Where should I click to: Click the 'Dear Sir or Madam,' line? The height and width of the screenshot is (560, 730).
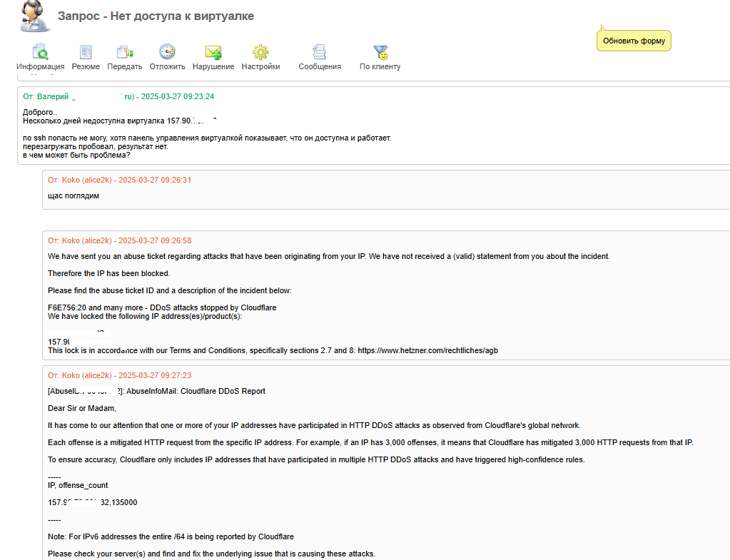pos(82,408)
